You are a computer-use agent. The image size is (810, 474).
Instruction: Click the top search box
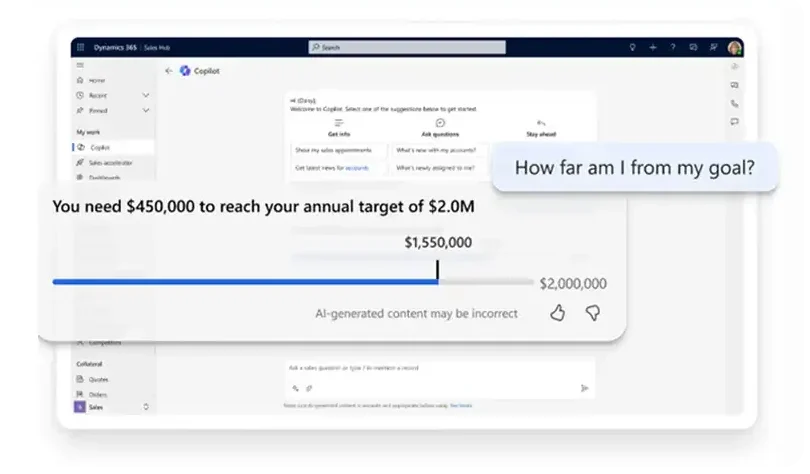tap(407, 48)
